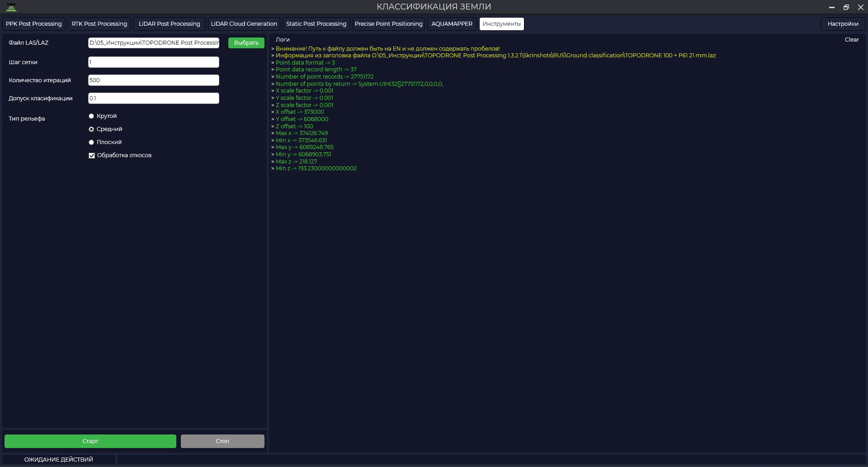Minimize the application window
The image size is (868, 467).
[x=831, y=7]
